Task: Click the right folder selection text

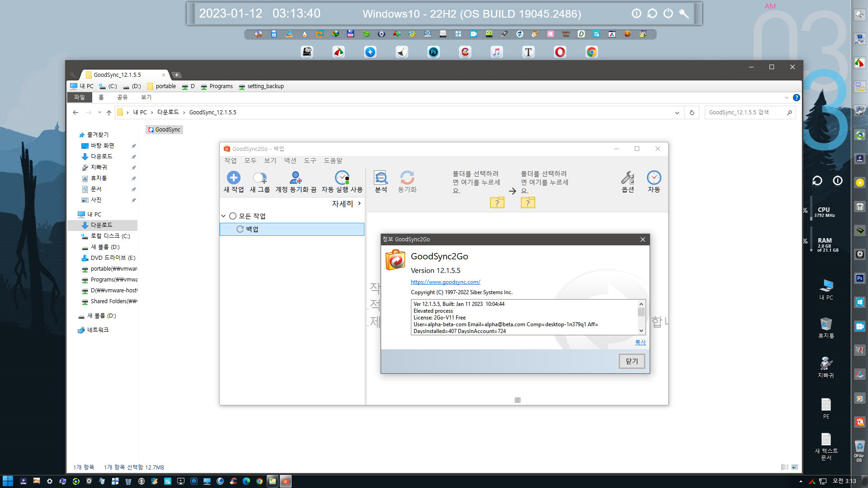Action: click(x=545, y=182)
